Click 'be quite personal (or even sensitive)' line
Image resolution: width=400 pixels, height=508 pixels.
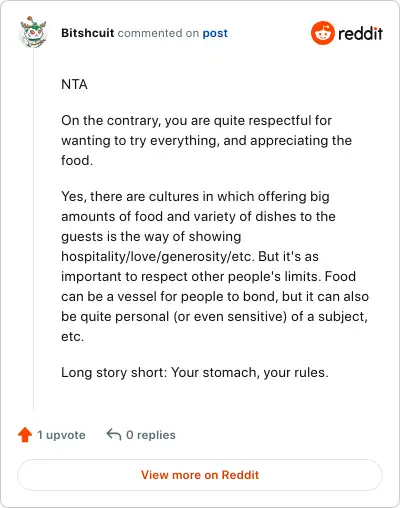point(215,316)
